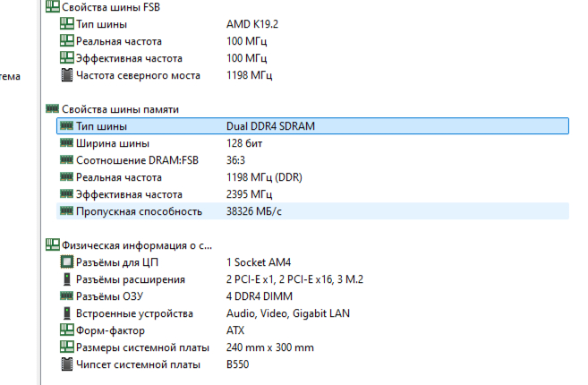Click the icon beside Чипсет системной платы
This screenshot has width=588, height=385.
[66, 364]
